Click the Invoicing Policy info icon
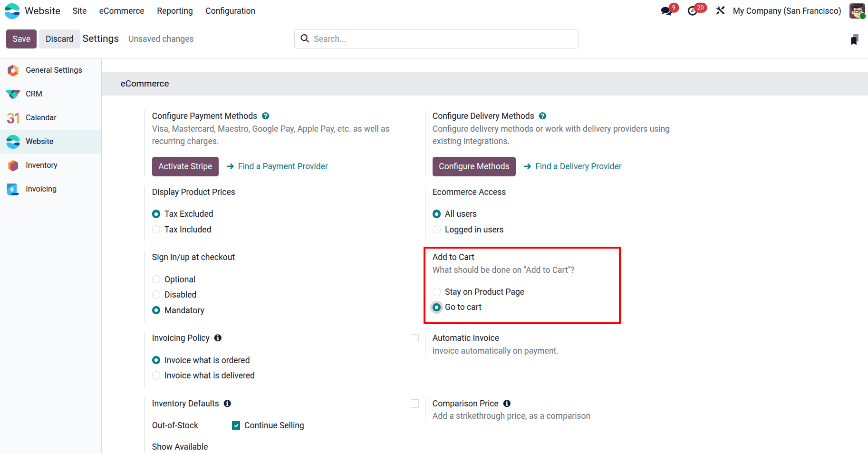Screen dimensions: 868x453 (218, 338)
